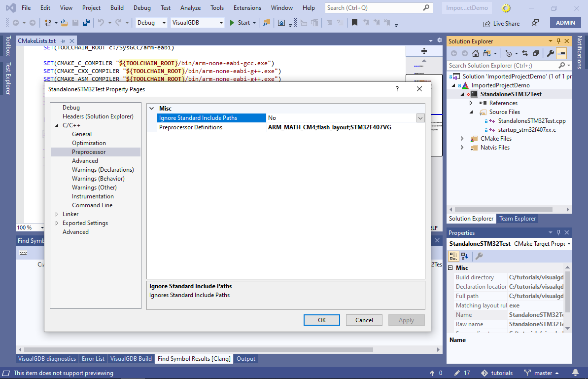Click Sync with Active Document icon
The width and height of the screenshot is (588, 379).
[x=525, y=53]
